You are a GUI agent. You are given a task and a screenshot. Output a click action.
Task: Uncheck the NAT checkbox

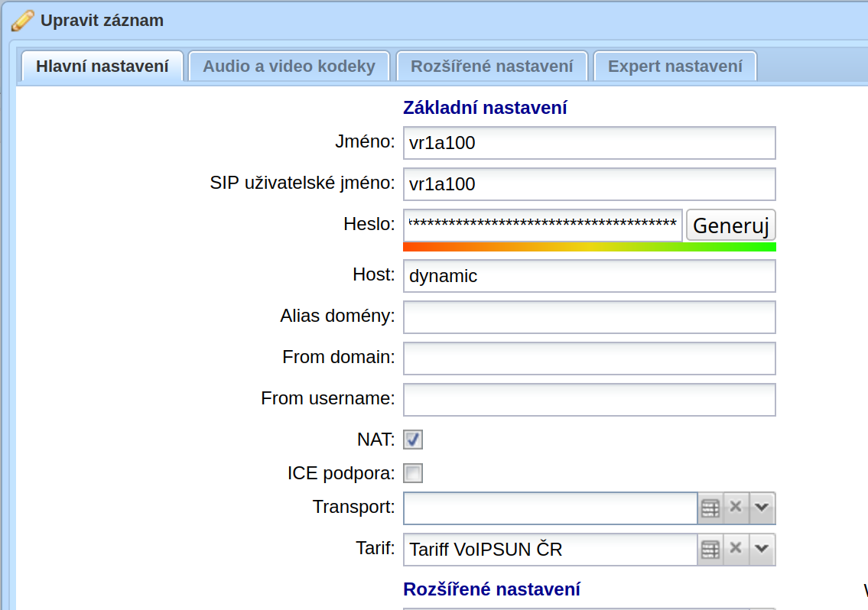tap(413, 440)
